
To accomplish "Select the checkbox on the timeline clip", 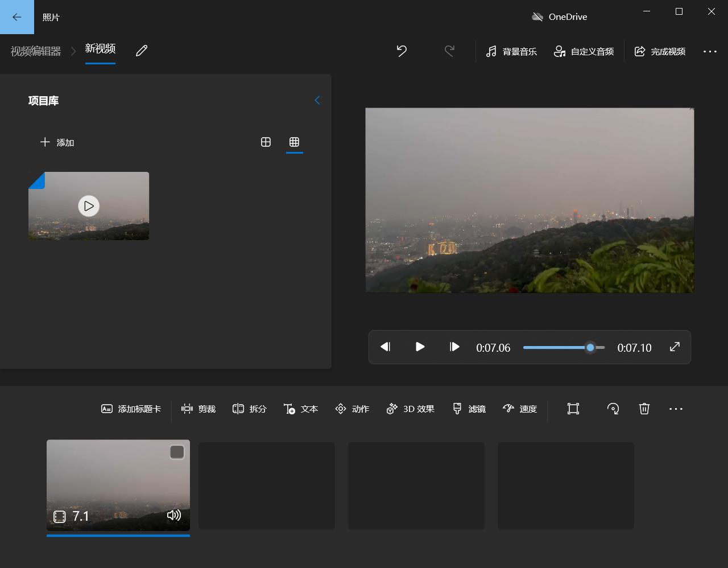I will pyautogui.click(x=176, y=451).
